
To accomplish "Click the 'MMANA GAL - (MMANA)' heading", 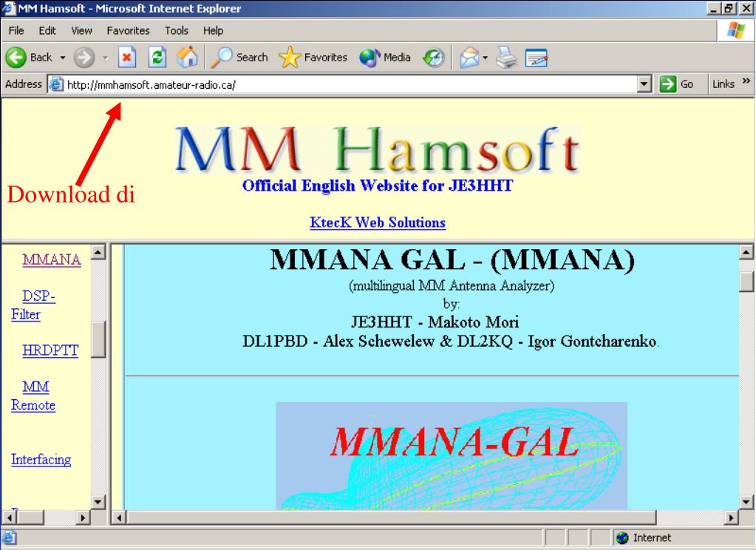I will [452, 259].
